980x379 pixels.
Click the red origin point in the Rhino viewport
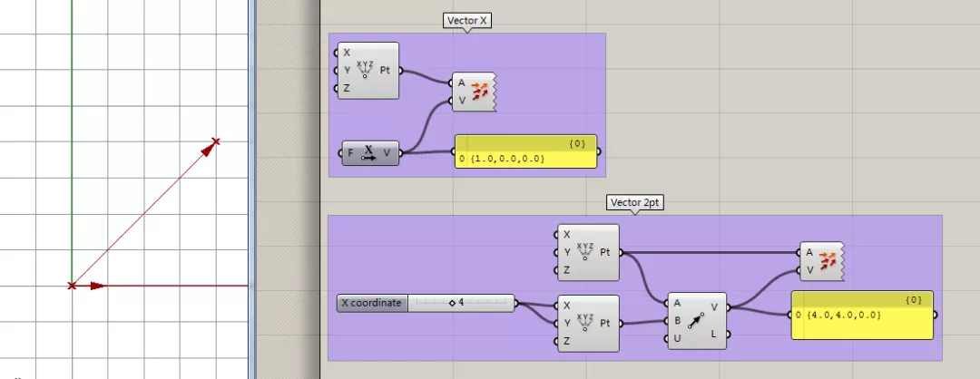[x=72, y=286]
